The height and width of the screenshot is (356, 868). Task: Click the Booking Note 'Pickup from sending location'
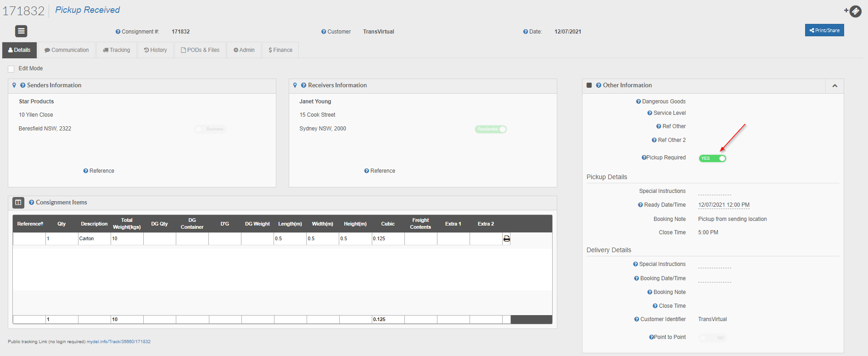pyautogui.click(x=733, y=219)
